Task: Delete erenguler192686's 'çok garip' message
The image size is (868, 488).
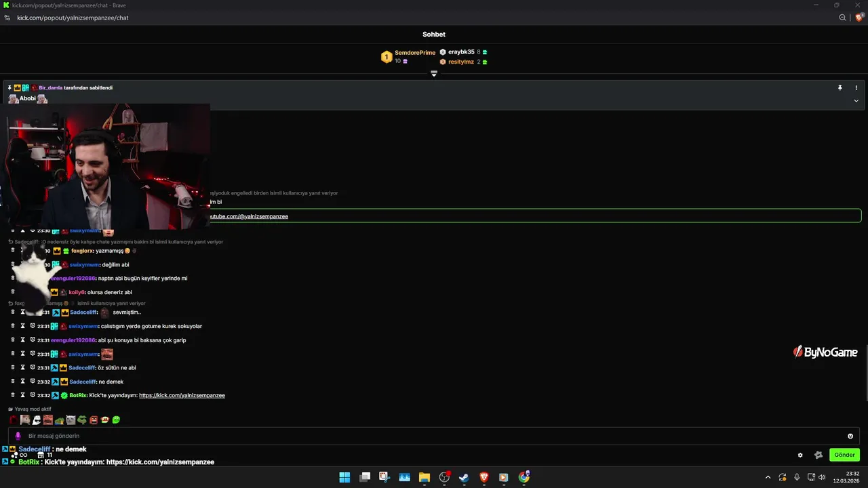Action: coord(12,340)
